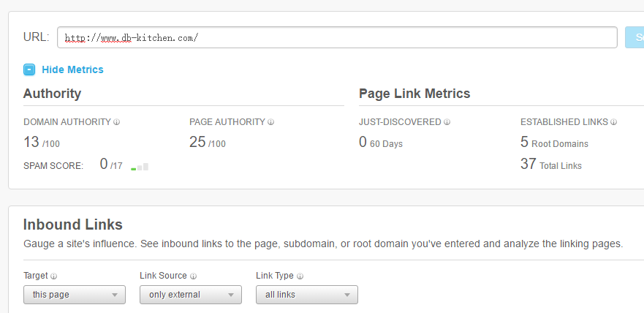Click the 5 Root Domains value
The width and height of the screenshot is (644, 313).
554,142
